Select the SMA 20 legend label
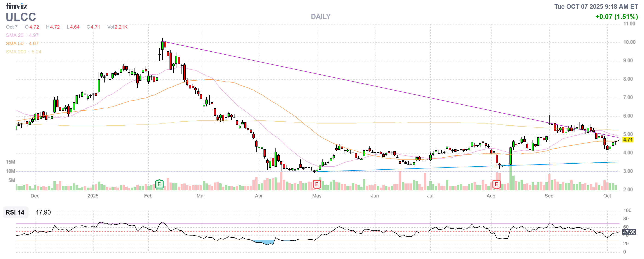Image resolution: width=644 pixels, height=259 pixels. (x=15, y=35)
